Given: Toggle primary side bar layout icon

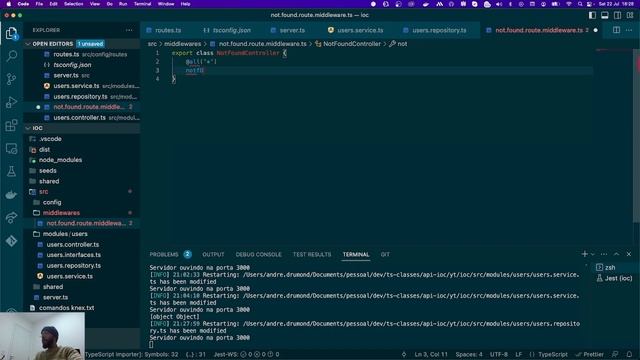Looking at the screenshot, I should pos(592,15).
